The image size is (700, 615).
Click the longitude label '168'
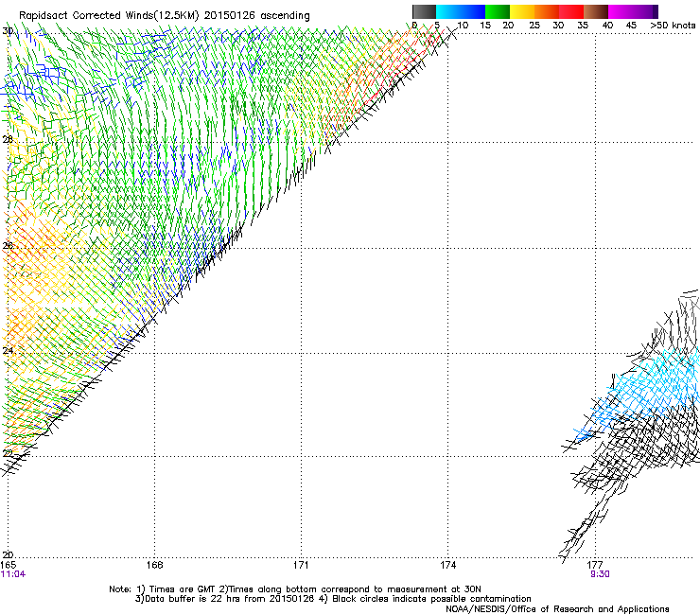tap(154, 566)
